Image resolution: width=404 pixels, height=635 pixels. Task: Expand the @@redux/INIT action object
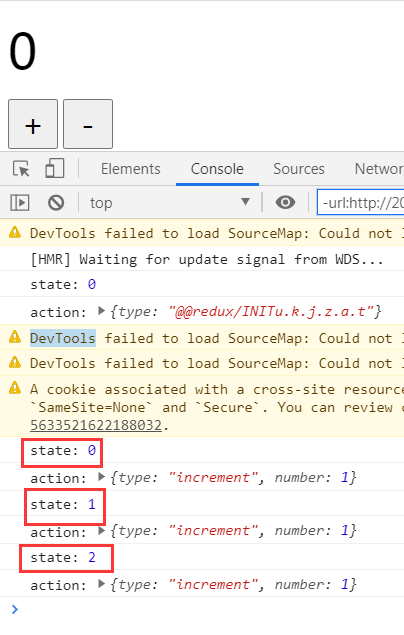coord(102,311)
